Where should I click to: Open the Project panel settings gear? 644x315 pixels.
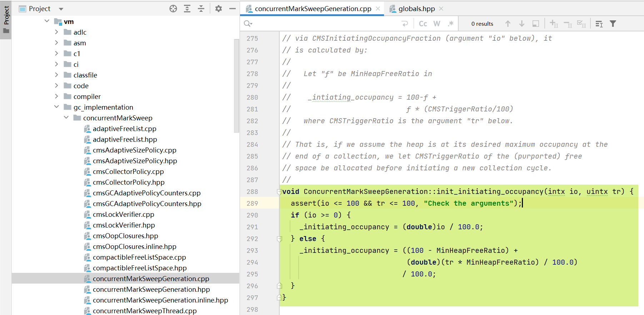219,9
